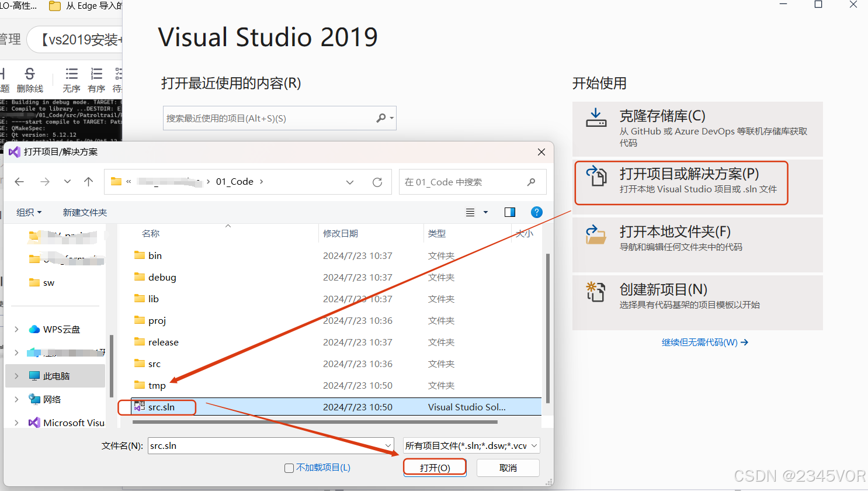Open the view options dropdown arrow
This screenshot has width=868, height=491.
click(x=485, y=212)
